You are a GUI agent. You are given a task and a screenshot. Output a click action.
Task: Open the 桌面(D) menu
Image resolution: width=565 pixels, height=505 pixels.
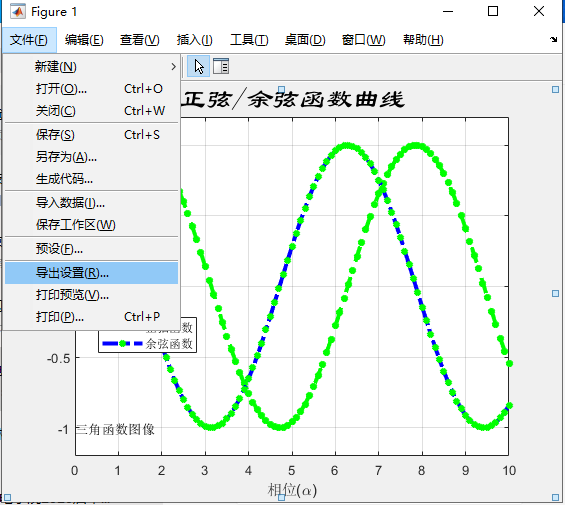click(x=305, y=40)
